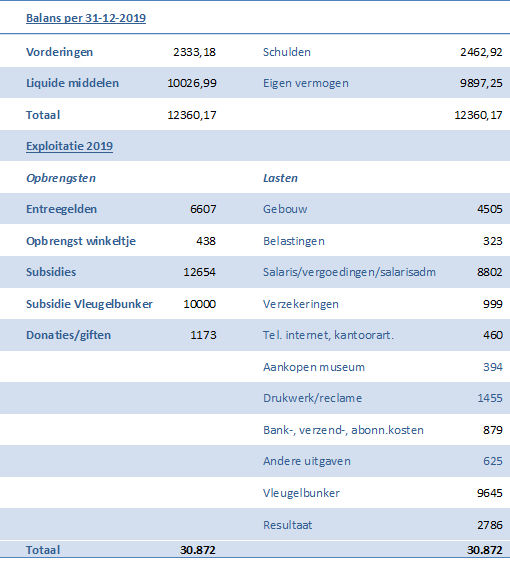
Task: Click the Bank-, verzend-, abonn.kosten label
Action: [343, 430]
